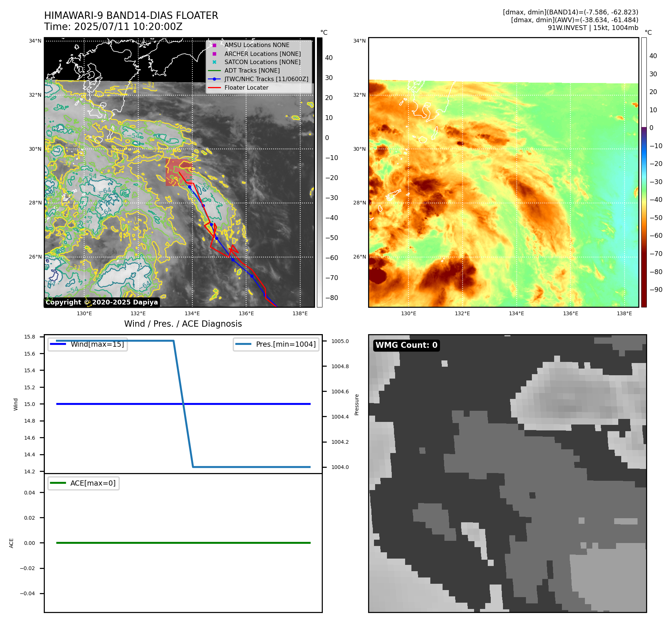
Task: Click the '-90' value on rainbow colorbar
Action: pos(656,290)
